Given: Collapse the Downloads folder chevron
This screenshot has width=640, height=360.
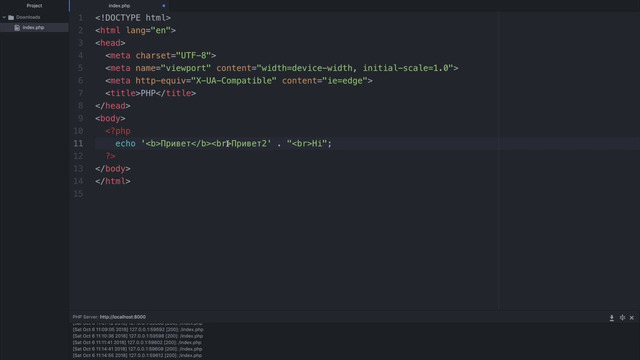Looking at the screenshot, I should 4,17.
